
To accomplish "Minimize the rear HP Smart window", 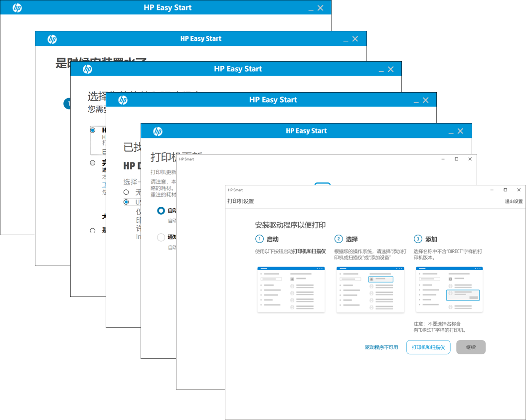I will [443, 159].
